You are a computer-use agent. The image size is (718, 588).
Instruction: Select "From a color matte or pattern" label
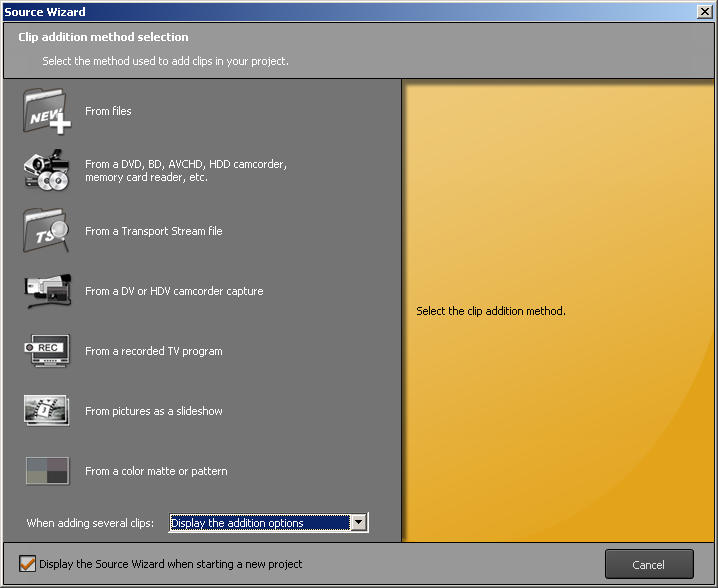[156, 471]
